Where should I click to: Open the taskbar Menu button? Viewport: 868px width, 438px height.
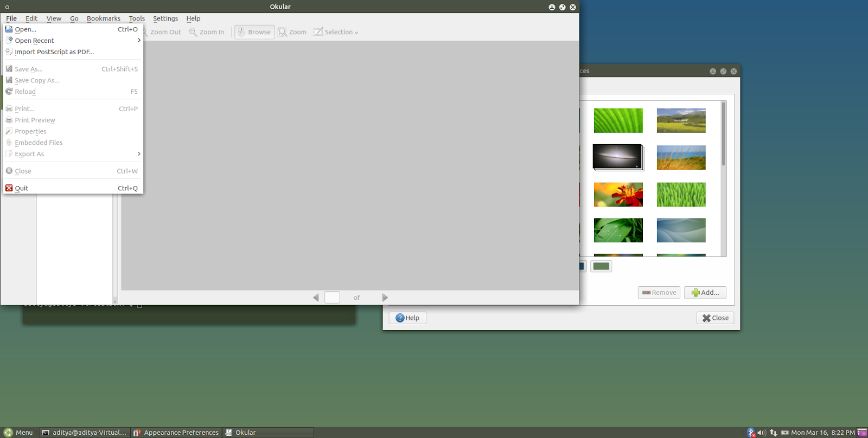(x=18, y=433)
